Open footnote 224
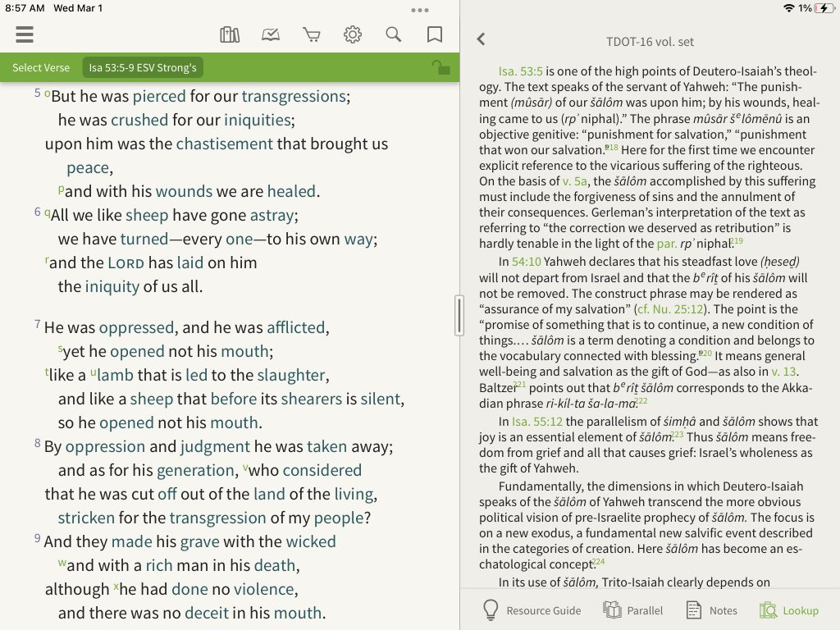Viewport: 840px width, 630px height. click(598, 561)
